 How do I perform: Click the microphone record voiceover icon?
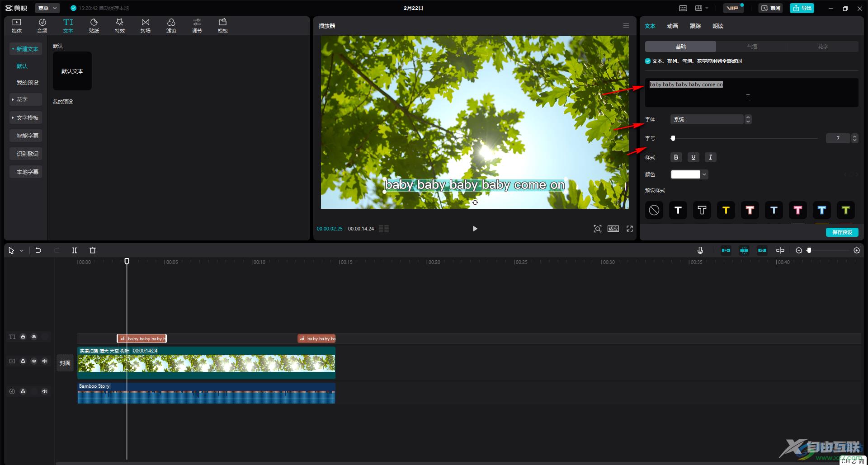tap(700, 250)
